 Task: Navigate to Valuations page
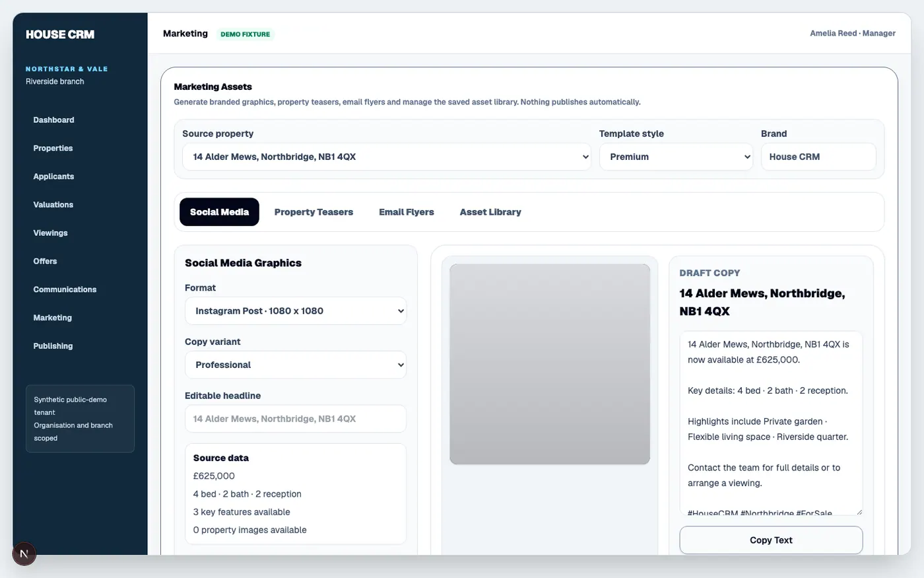click(53, 205)
